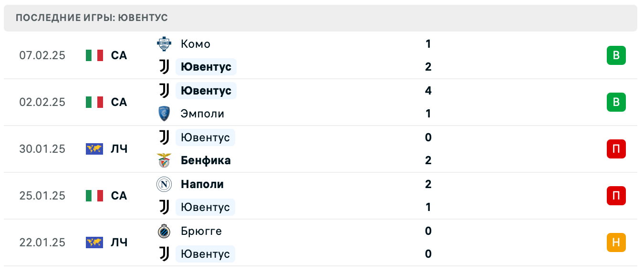The width and height of the screenshot is (644, 274).
Task: Click the Последние игры: Ювентус header
Action: tap(92, 18)
